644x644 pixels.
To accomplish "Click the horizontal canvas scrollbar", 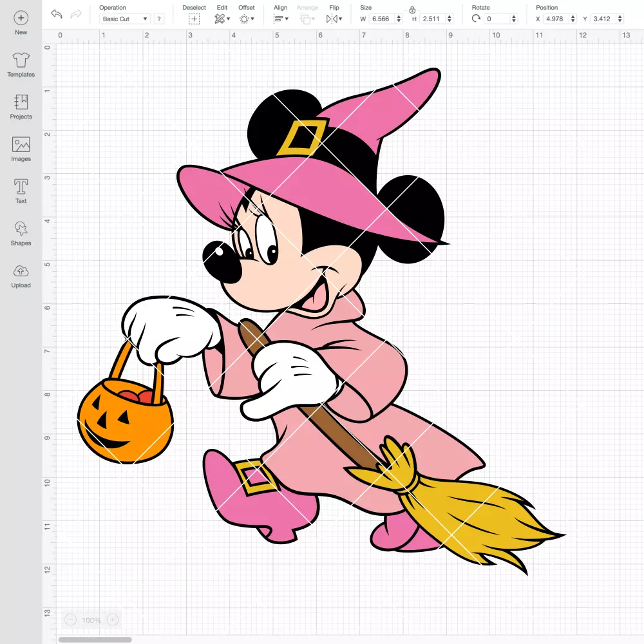I will click(x=95, y=639).
